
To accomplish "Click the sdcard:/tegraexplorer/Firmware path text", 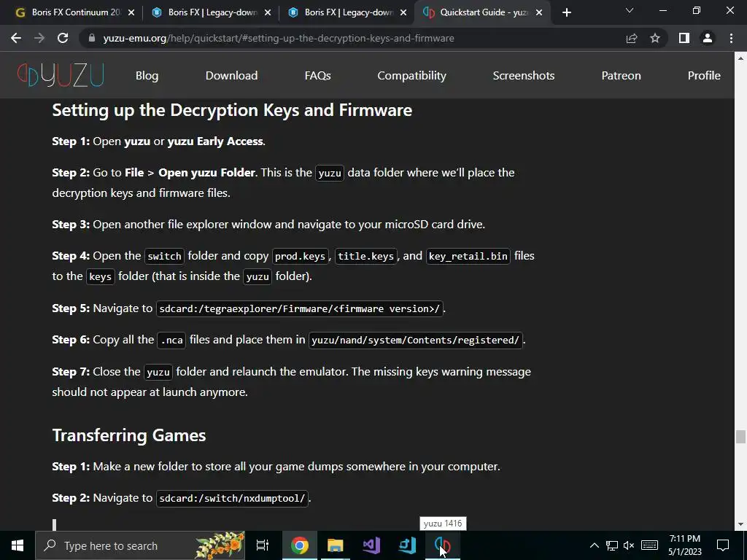I will [x=300, y=308].
